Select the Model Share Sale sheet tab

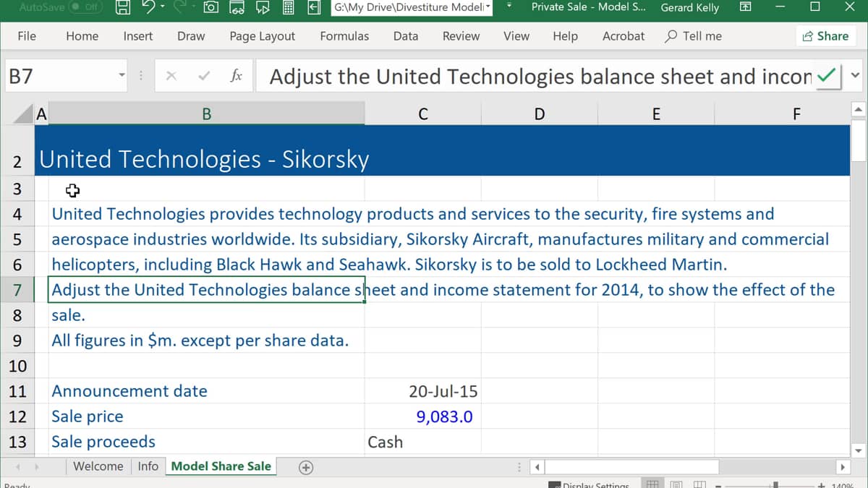221,466
